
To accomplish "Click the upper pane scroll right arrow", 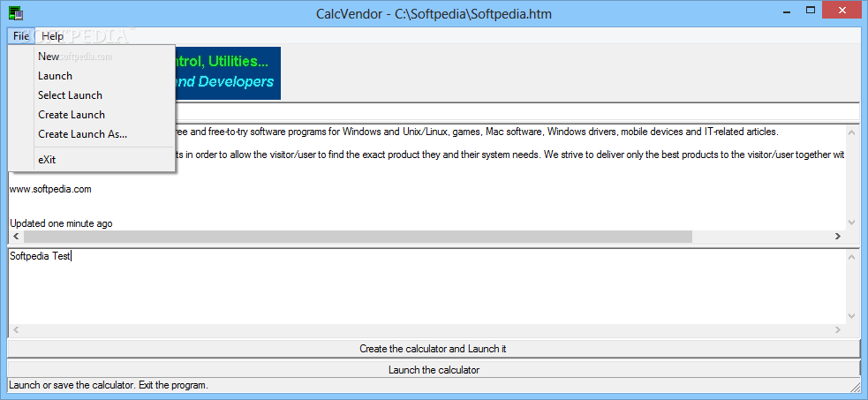I will [x=838, y=237].
